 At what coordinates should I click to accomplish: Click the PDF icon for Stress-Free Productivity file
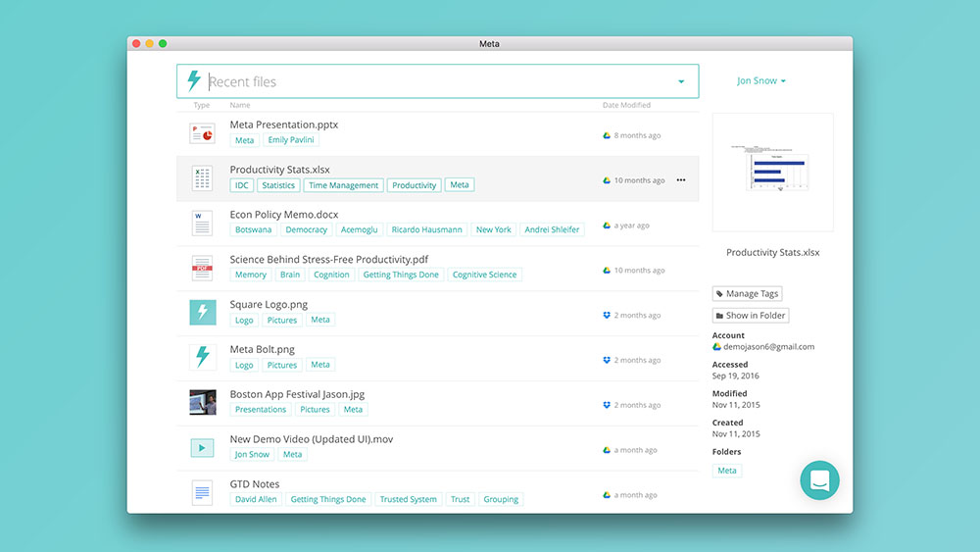202,268
